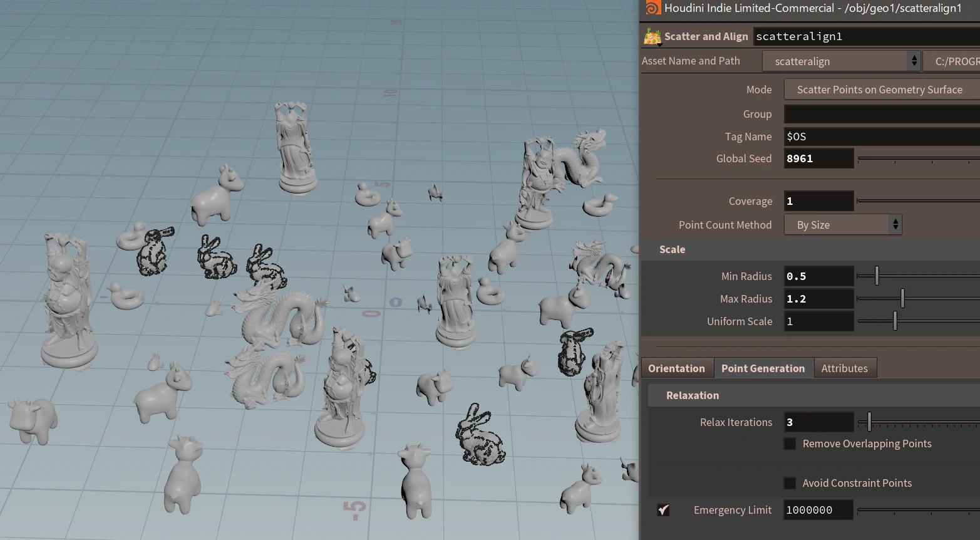Screen dimensions: 980x540
Task: Click the Relax Iterations value 3
Action: pyautogui.click(x=818, y=422)
